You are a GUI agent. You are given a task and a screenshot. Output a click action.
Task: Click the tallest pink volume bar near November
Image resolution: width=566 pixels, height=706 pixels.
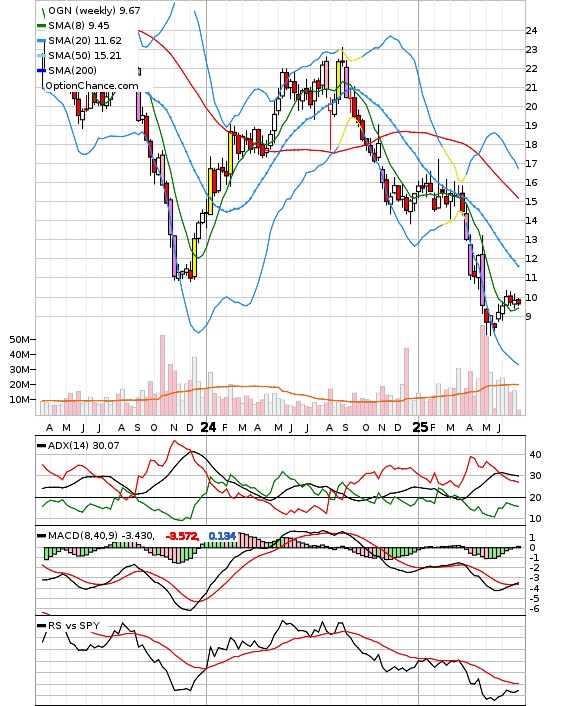(x=163, y=375)
